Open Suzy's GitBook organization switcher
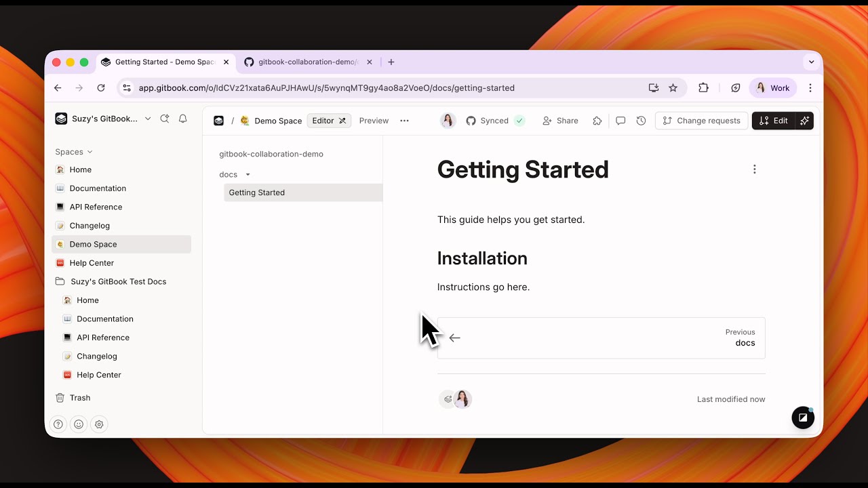 click(x=103, y=119)
